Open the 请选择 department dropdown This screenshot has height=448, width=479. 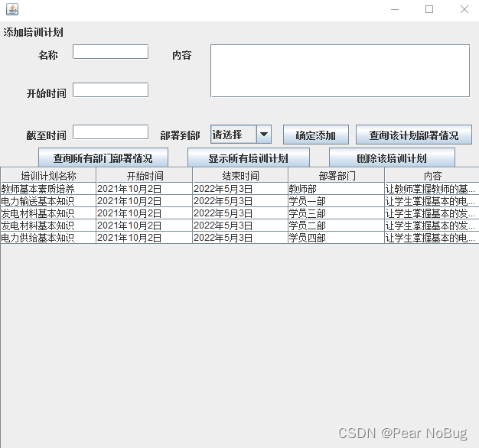click(x=241, y=135)
